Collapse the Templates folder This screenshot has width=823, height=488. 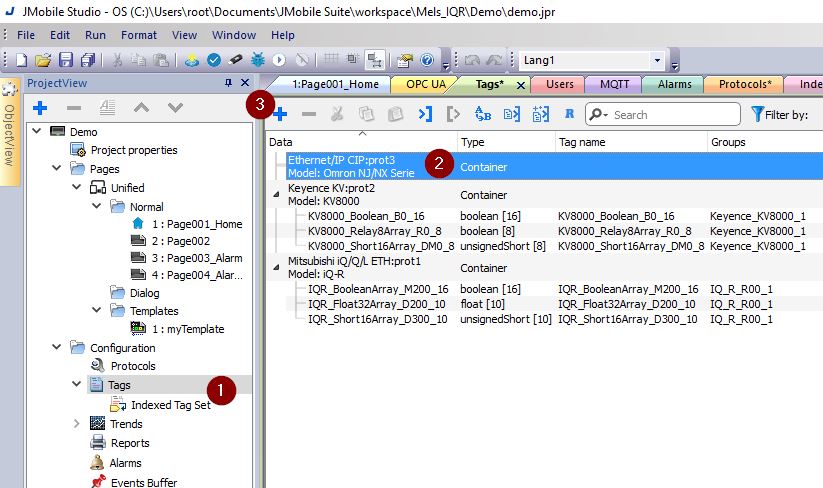click(97, 310)
